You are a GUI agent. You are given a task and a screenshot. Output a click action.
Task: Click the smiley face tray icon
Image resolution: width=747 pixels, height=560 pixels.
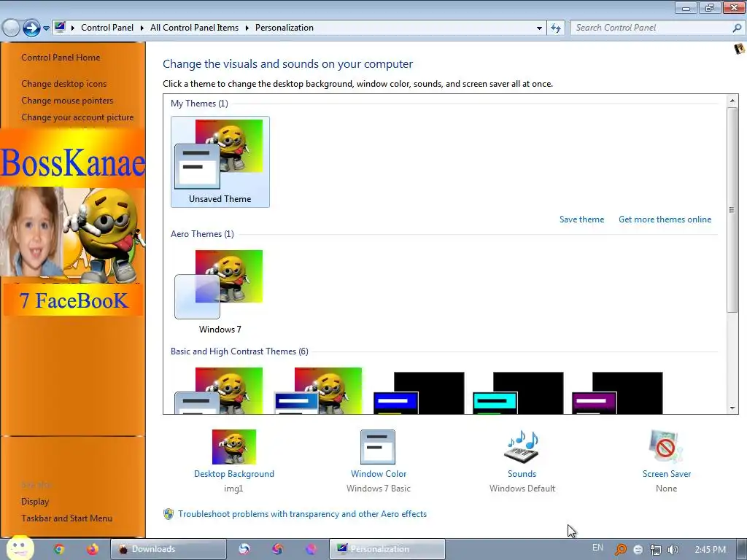point(638,550)
